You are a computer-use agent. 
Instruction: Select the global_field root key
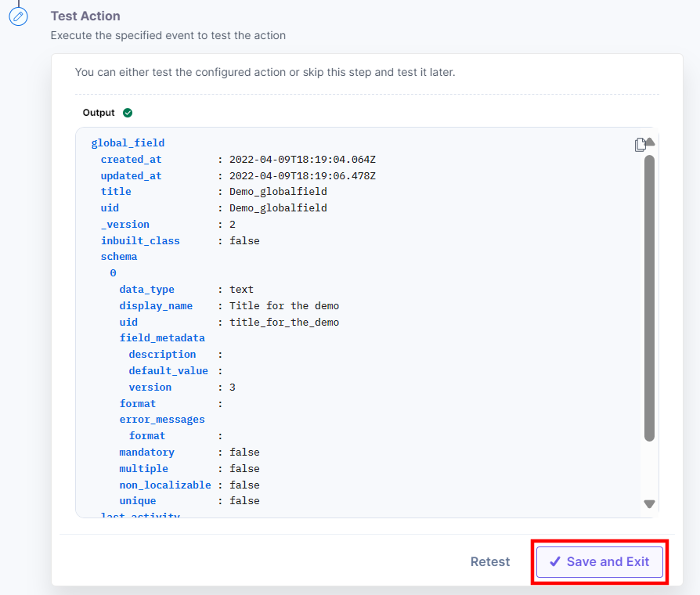pyautogui.click(x=128, y=143)
